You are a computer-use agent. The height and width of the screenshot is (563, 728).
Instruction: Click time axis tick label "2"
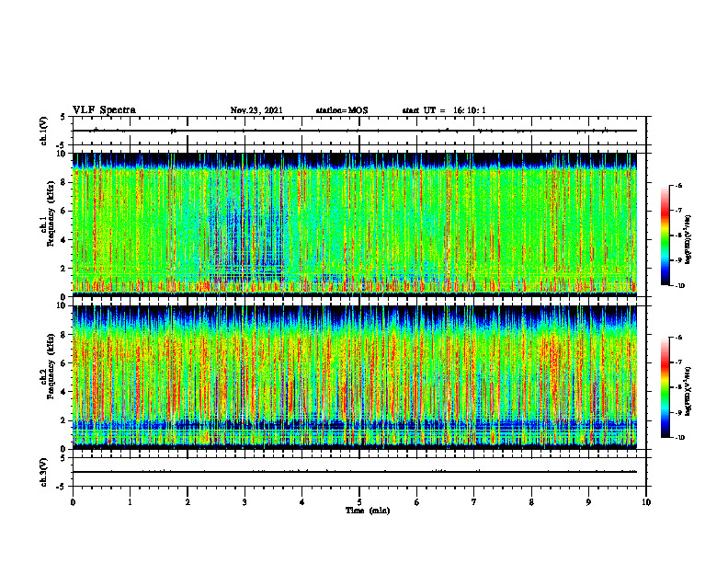[x=188, y=502]
